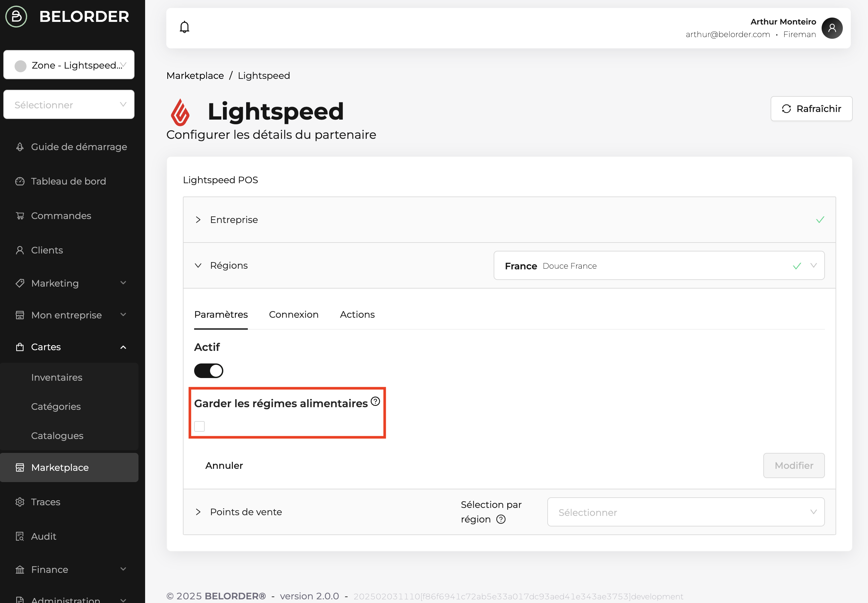Screen dimensions: 868x603
Task: Click the Annuler button
Action: click(224, 466)
